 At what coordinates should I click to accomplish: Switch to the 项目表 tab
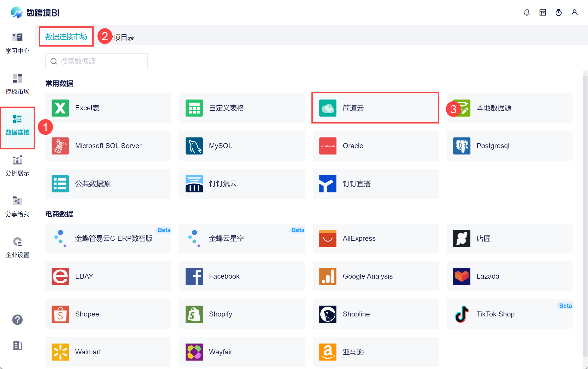(x=124, y=37)
